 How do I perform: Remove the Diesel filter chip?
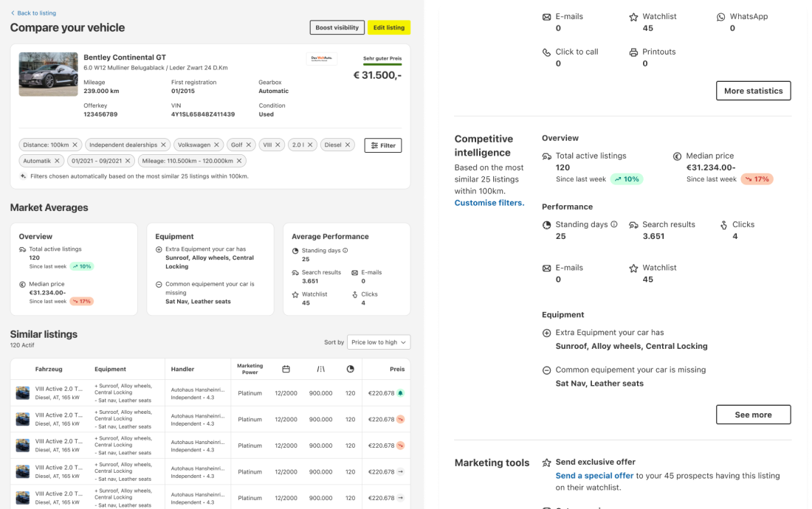pyautogui.click(x=348, y=145)
